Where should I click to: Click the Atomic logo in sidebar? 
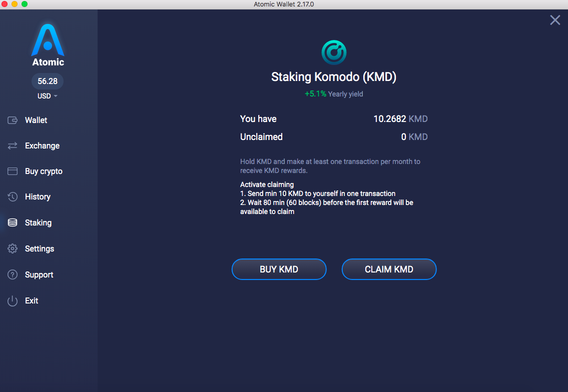tap(48, 45)
